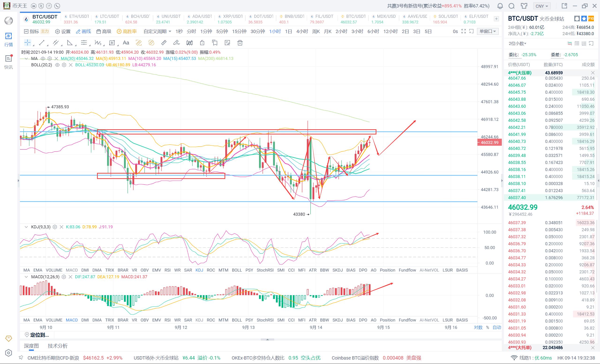Select the triangle shape drawing tool
The image size is (600, 364).
pos(70,43)
